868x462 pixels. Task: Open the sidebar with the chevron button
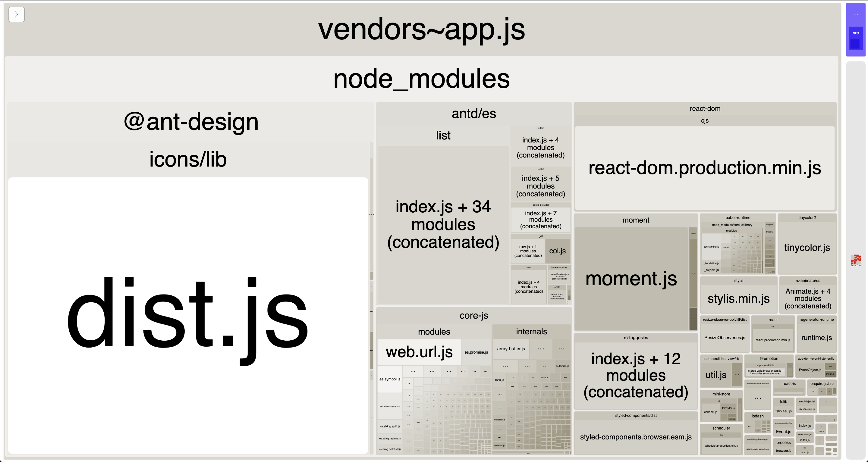[16, 14]
